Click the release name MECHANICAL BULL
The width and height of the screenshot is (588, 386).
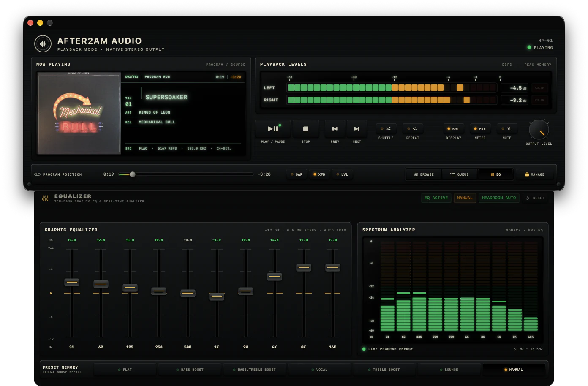click(157, 122)
